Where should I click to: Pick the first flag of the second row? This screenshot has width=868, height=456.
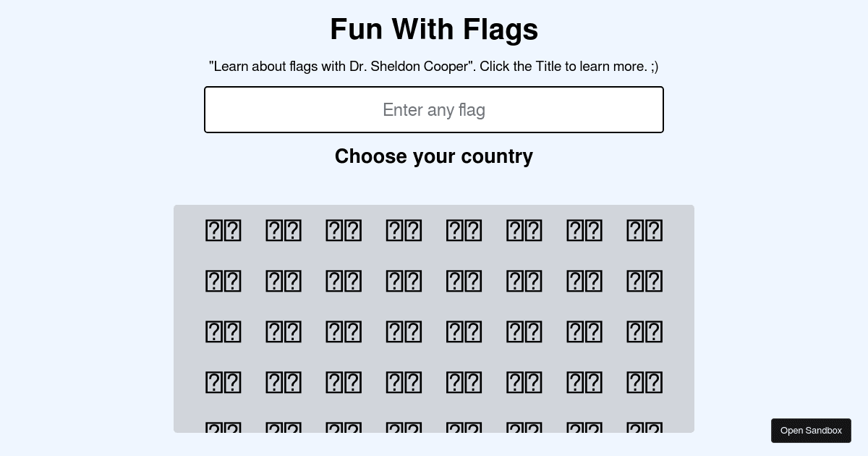223,281
